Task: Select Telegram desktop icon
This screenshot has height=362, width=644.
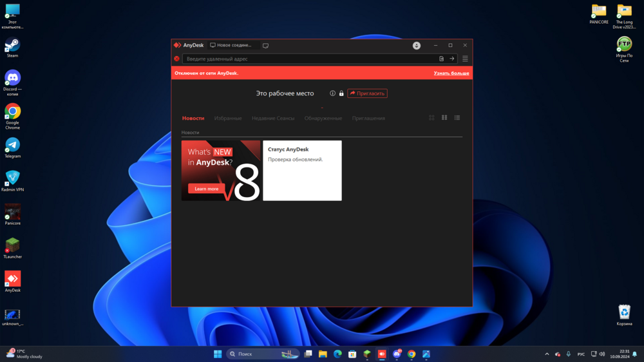Action: pos(12,148)
